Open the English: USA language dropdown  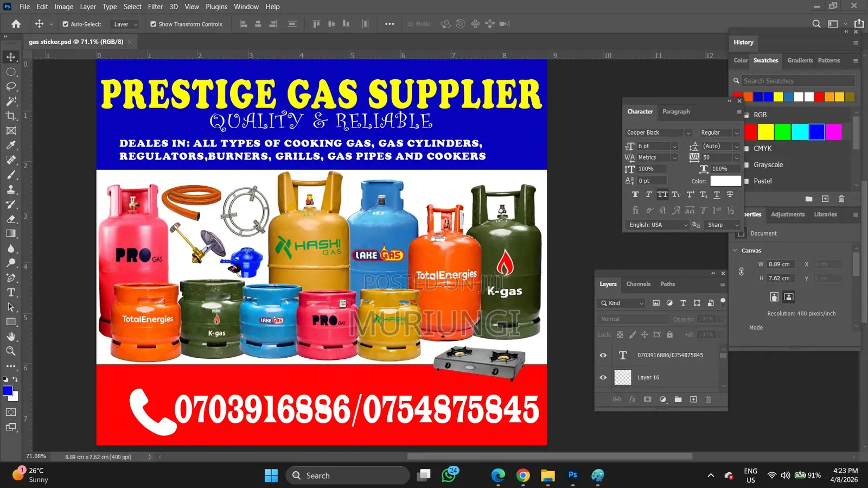pos(658,225)
